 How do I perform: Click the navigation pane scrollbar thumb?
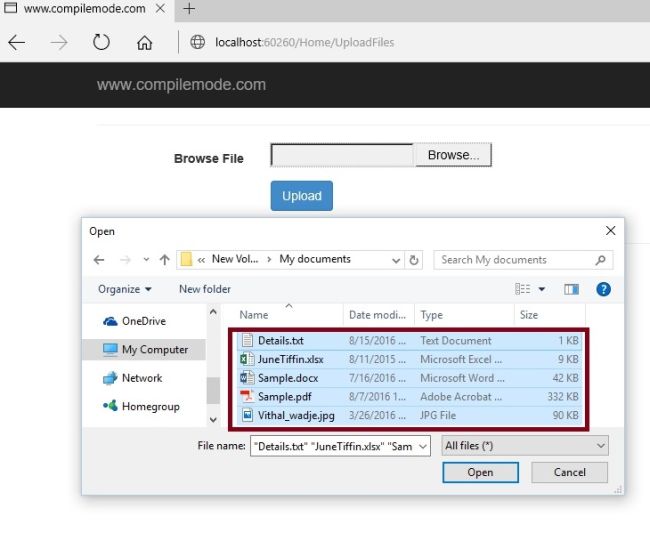213,390
